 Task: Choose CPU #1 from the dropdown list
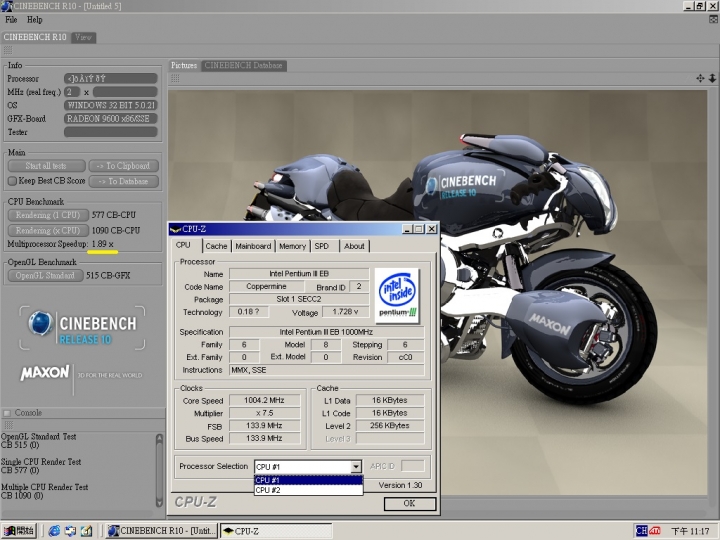(309, 480)
